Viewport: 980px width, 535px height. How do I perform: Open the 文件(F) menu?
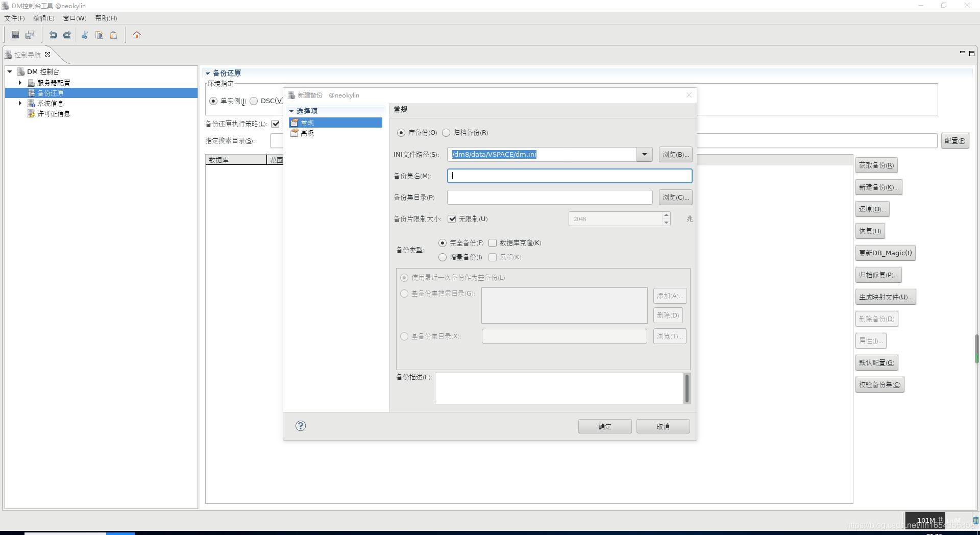coord(15,18)
